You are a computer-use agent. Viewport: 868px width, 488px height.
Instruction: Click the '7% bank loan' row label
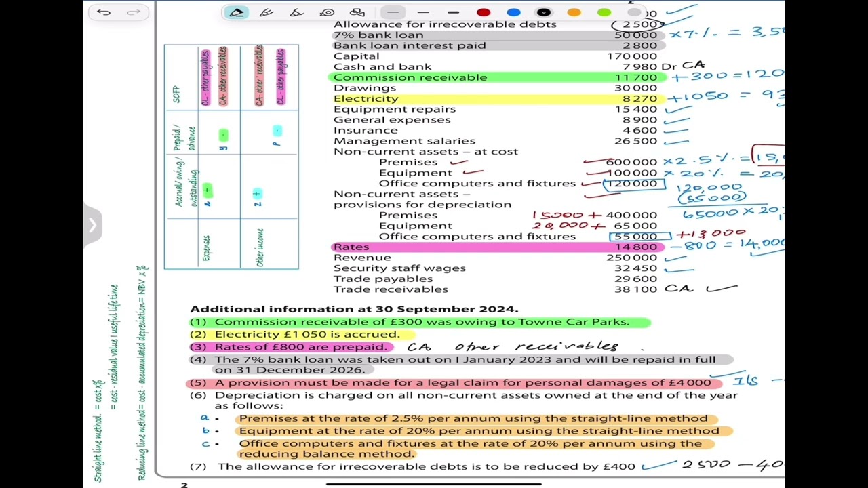pos(378,35)
